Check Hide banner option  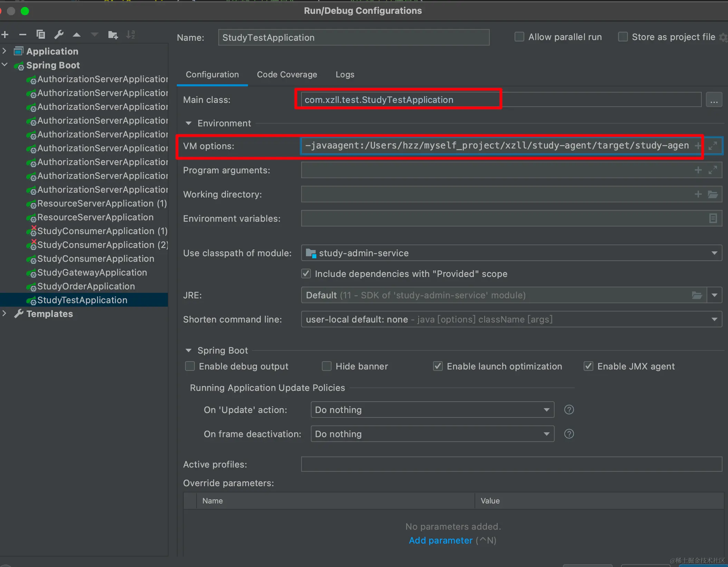click(x=327, y=366)
